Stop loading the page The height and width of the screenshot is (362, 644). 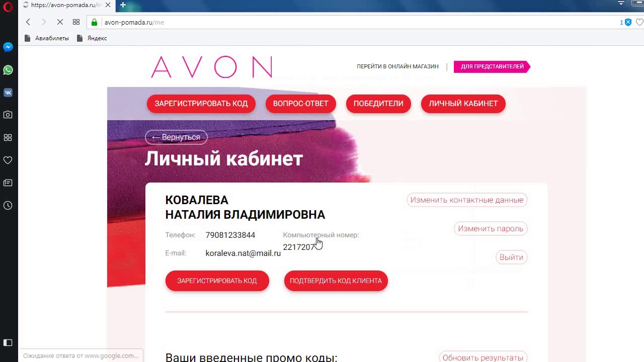[60, 22]
